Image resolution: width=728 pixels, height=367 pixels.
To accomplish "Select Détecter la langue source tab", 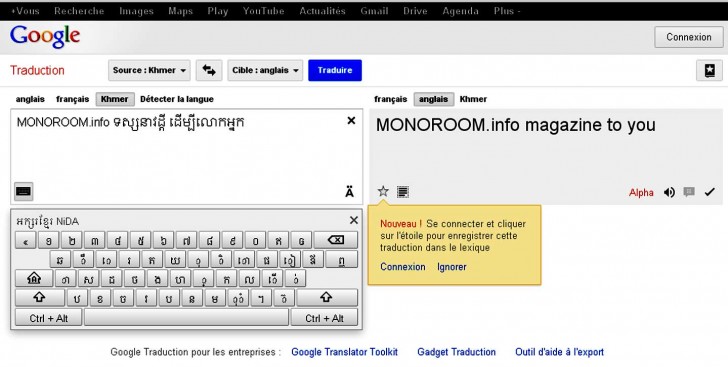I will point(177,99).
